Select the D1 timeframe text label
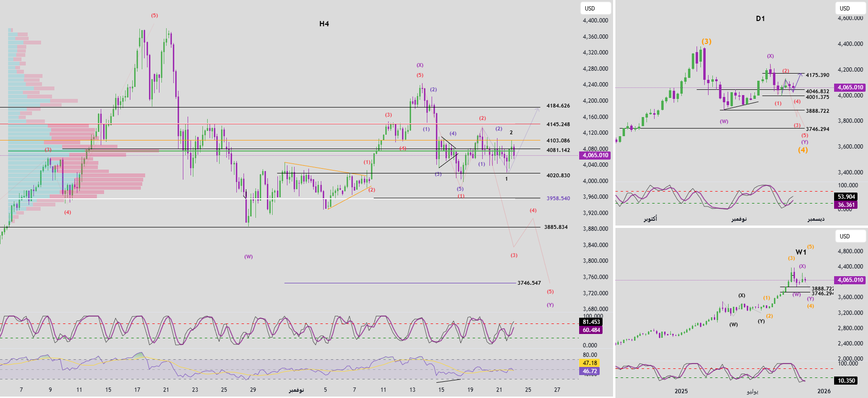This screenshot has width=868, height=398. click(760, 19)
